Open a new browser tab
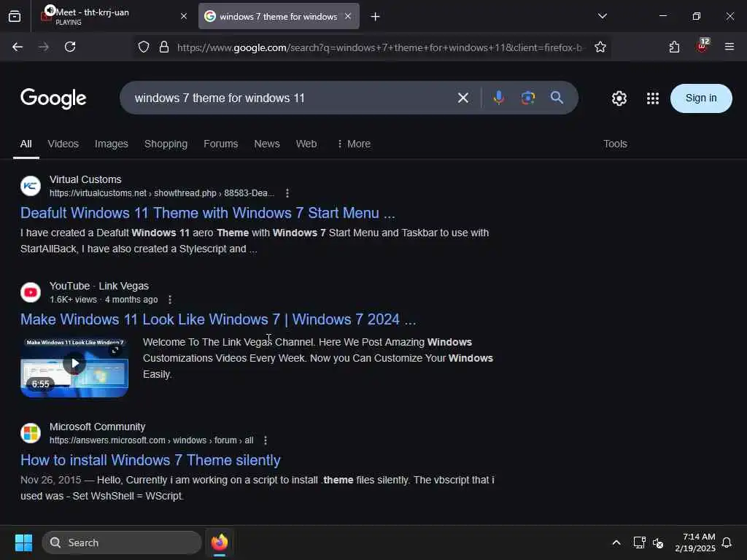 pyautogui.click(x=376, y=17)
